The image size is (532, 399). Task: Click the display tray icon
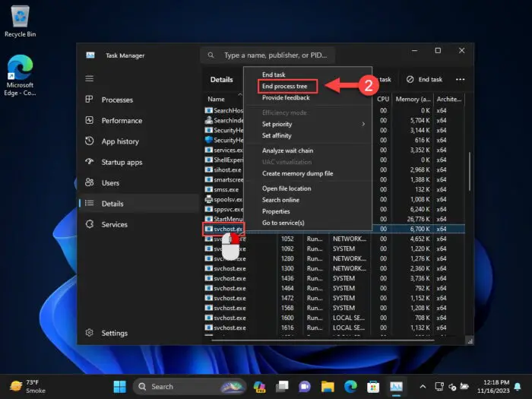(x=439, y=386)
